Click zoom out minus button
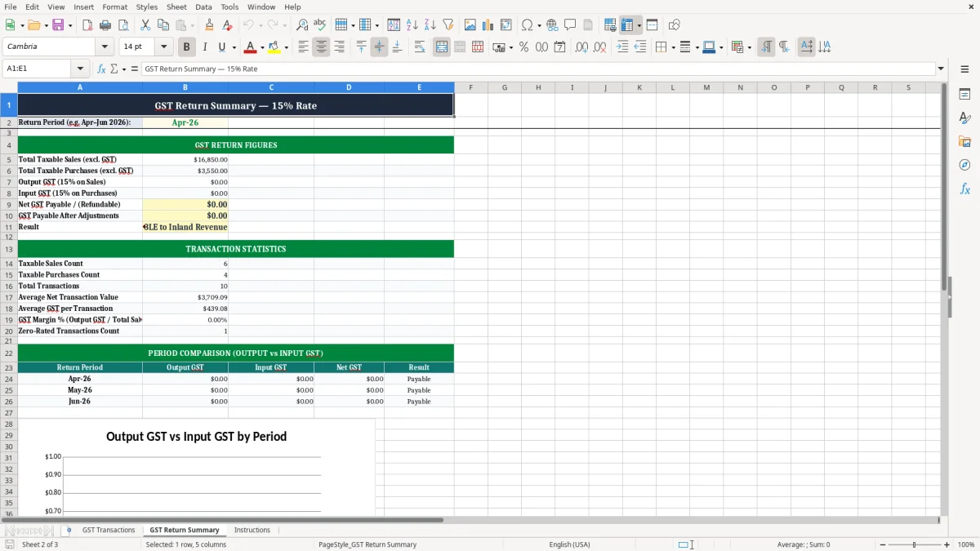Viewport: 980px width, 551px height. [882, 544]
